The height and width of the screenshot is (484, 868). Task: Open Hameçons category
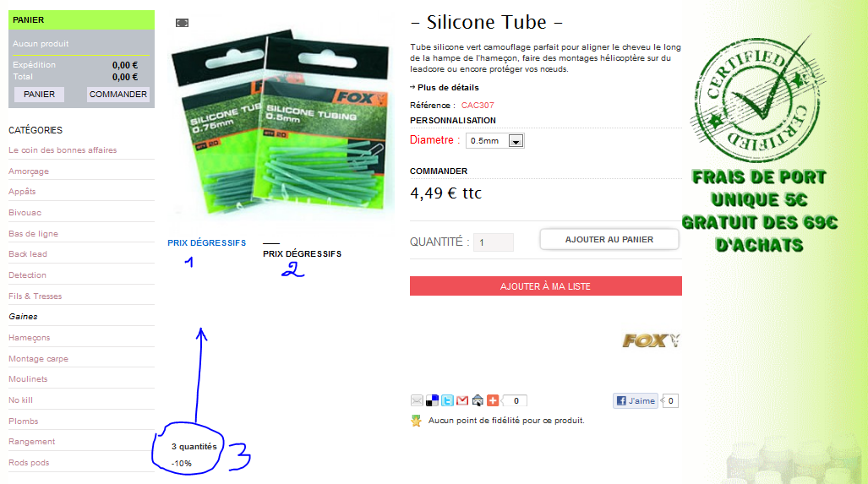pos(30,337)
